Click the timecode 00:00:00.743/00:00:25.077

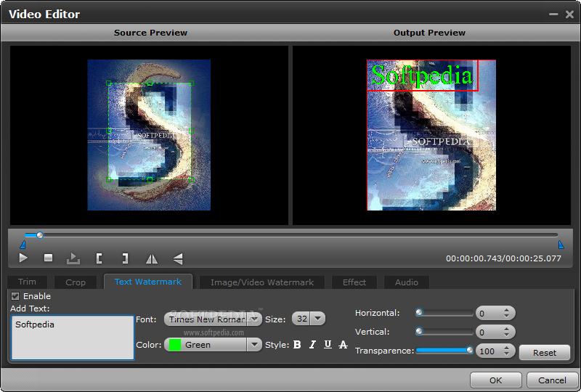click(x=503, y=258)
